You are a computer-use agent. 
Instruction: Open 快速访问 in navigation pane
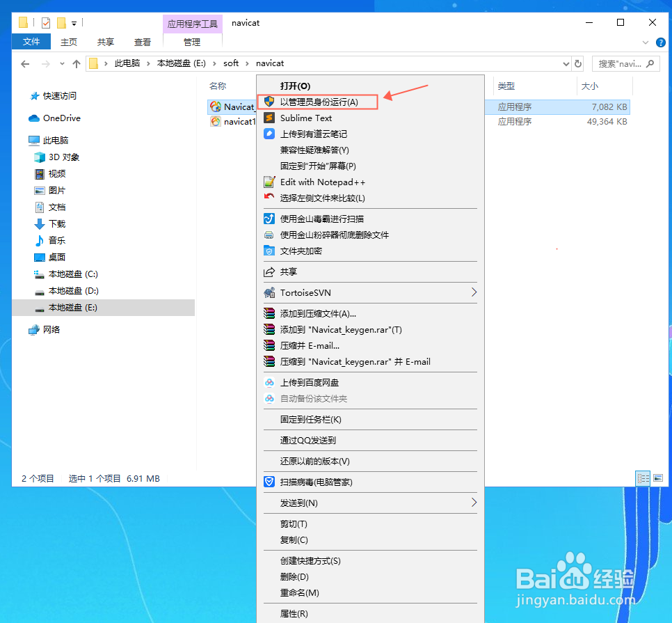[x=60, y=95]
